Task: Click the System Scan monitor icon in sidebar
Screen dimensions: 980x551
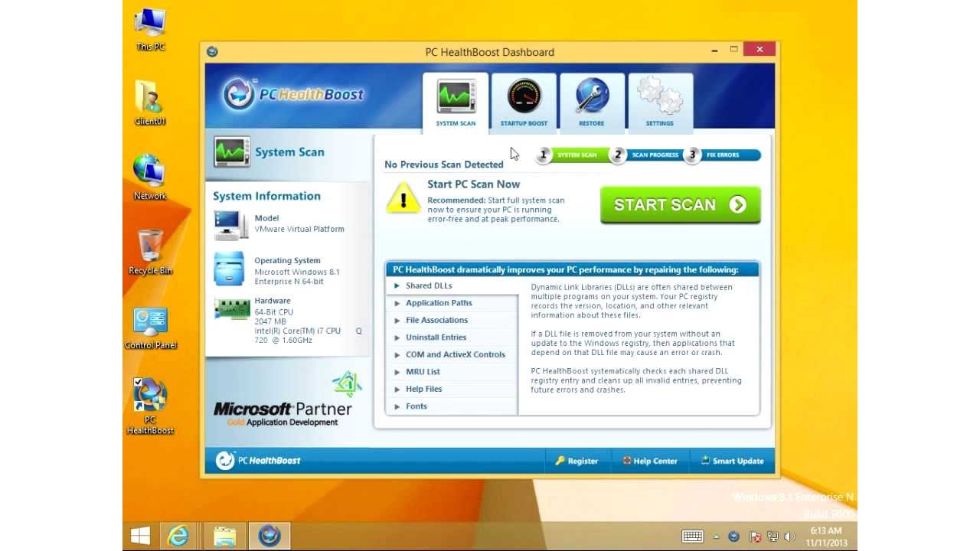Action: [232, 152]
